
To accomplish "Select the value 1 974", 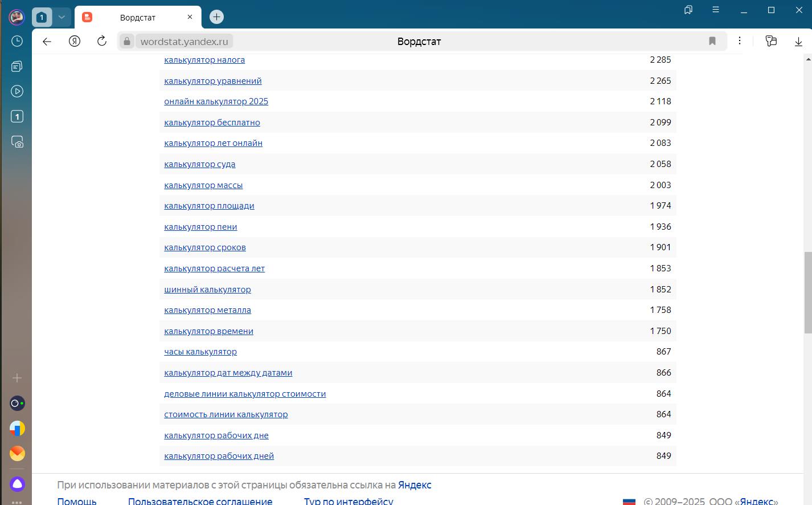I will point(661,206).
